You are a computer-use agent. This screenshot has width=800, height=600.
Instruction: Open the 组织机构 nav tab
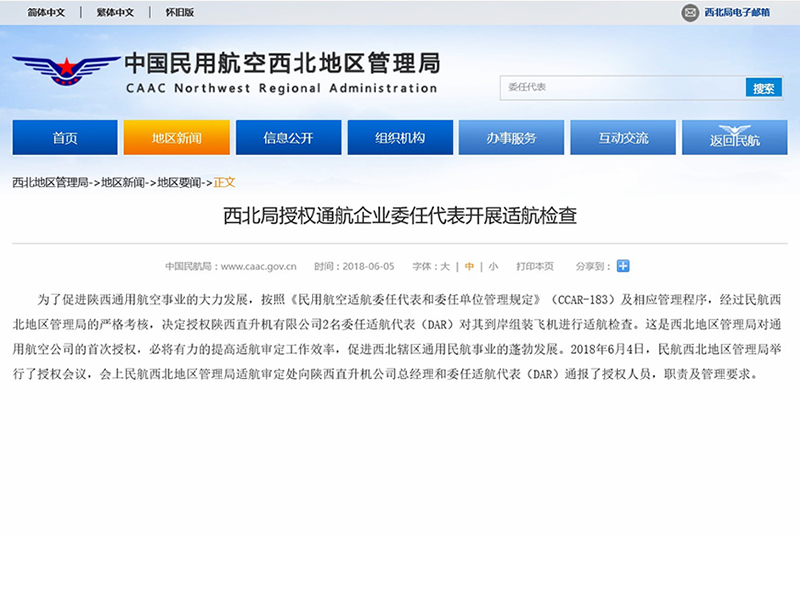tap(400, 137)
